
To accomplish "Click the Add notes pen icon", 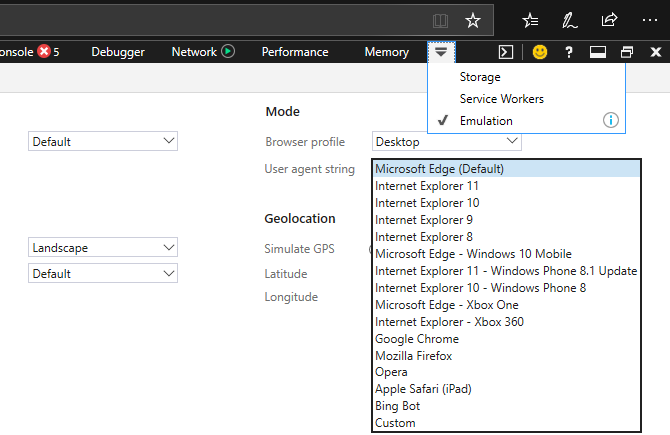I will point(570,20).
